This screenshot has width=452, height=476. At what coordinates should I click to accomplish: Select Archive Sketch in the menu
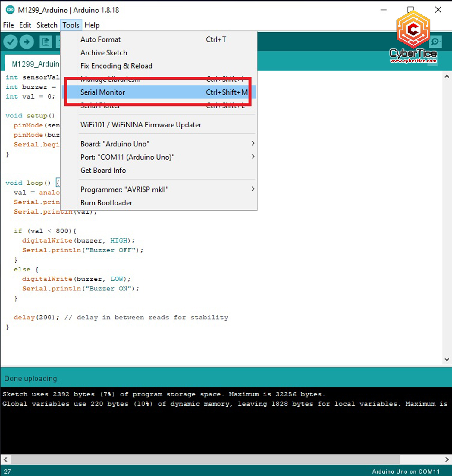(104, 53)
